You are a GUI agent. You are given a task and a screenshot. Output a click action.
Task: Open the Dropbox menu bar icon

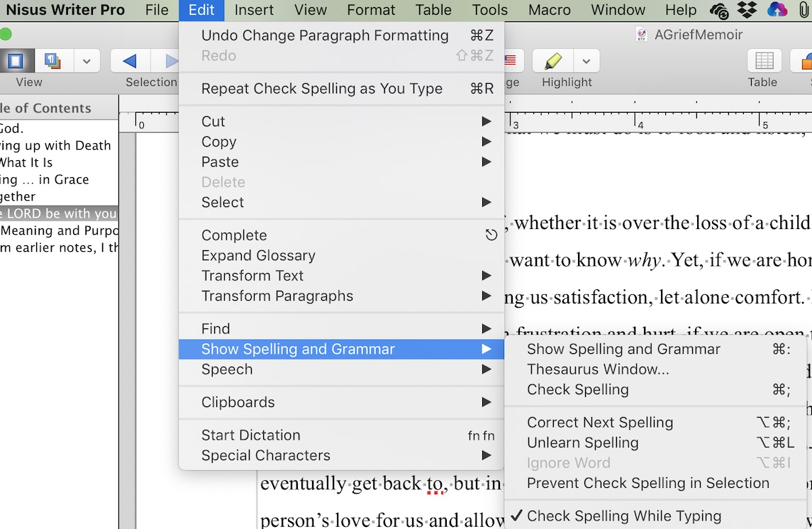point(747,10)
